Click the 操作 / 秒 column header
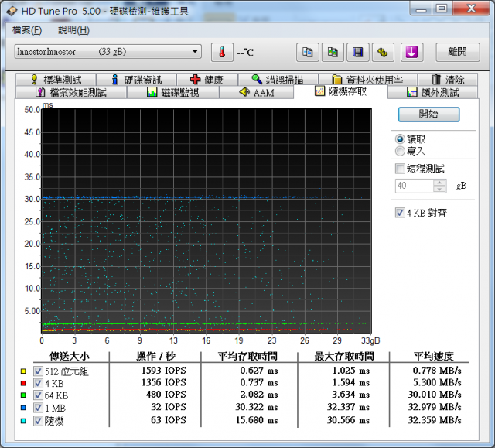495x448 pixels. (155, 356)
